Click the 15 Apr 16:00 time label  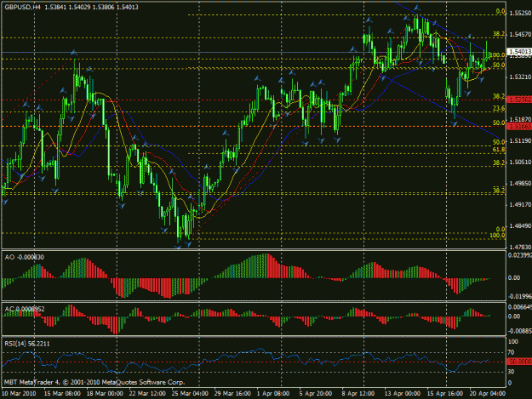click(x=445, y=394)
